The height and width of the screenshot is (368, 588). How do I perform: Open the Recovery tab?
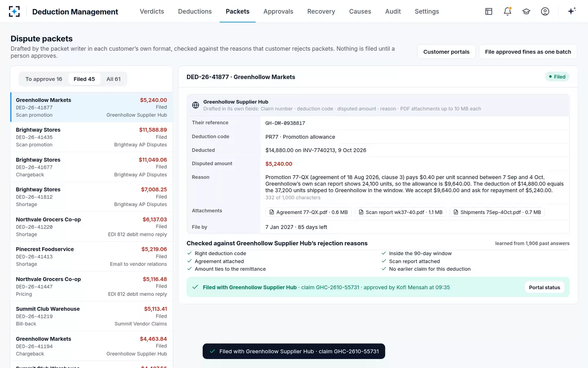click(321, 11)
